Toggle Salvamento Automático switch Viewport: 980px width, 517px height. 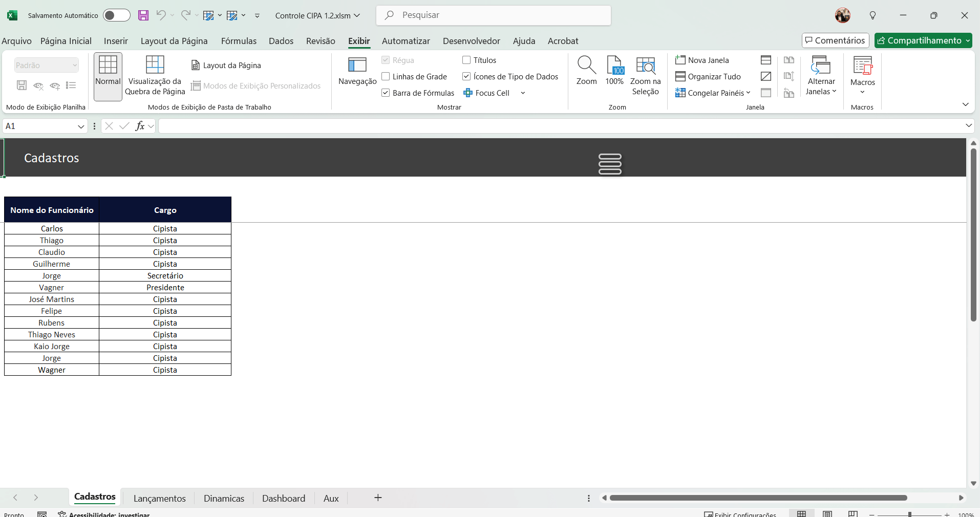[x=116, y=15]
